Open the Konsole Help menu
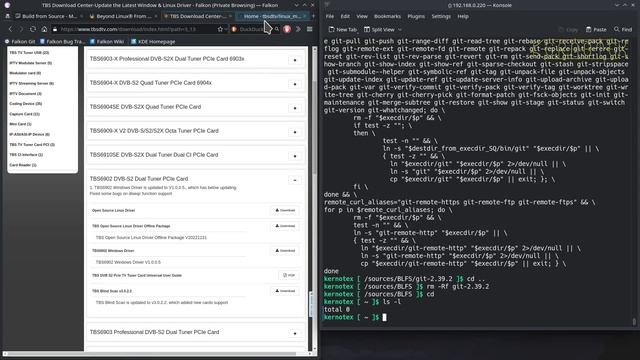This screenshot has height=360, width=640. (x=463, y=16)
